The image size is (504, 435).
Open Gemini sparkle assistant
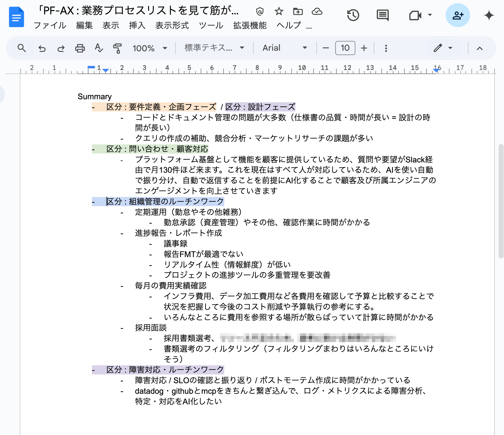coord(489,15)
